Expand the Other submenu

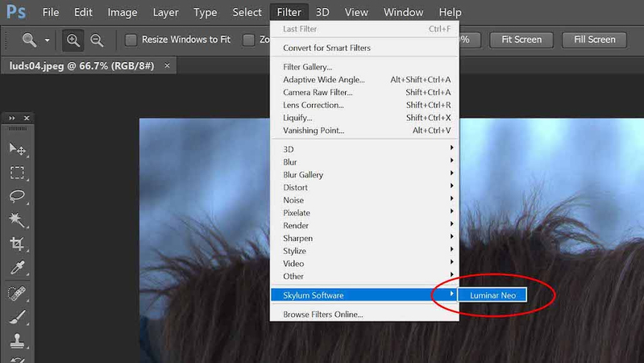click(364, 276)
